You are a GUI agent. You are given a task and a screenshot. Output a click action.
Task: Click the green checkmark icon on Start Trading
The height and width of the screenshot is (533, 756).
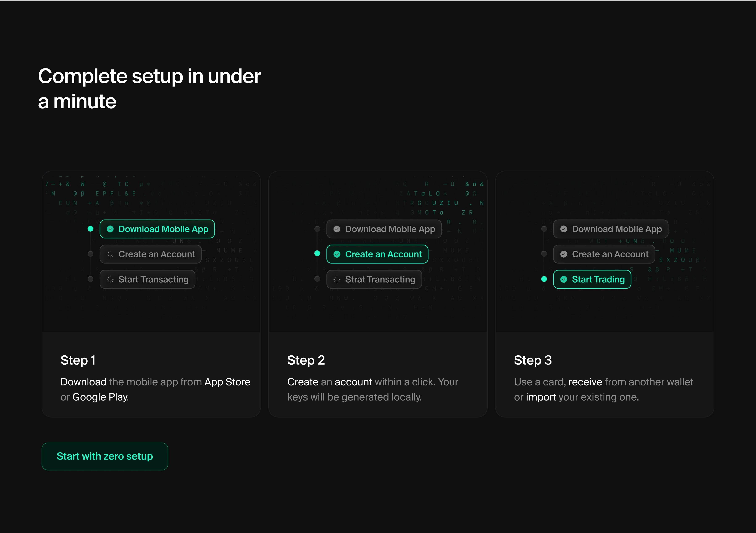564,279
